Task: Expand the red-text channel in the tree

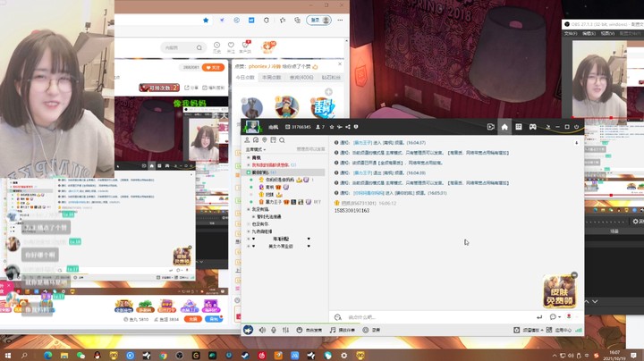Action: tap(249, 165)
